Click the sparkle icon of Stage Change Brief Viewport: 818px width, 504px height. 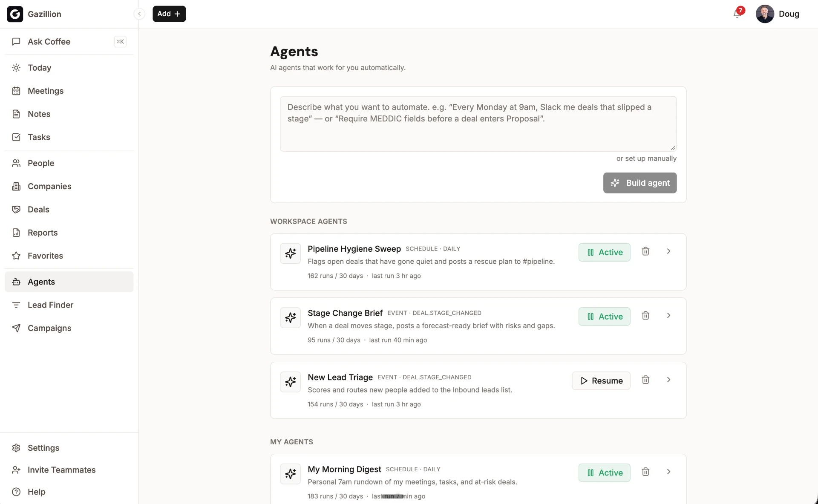tap(291, 318)
